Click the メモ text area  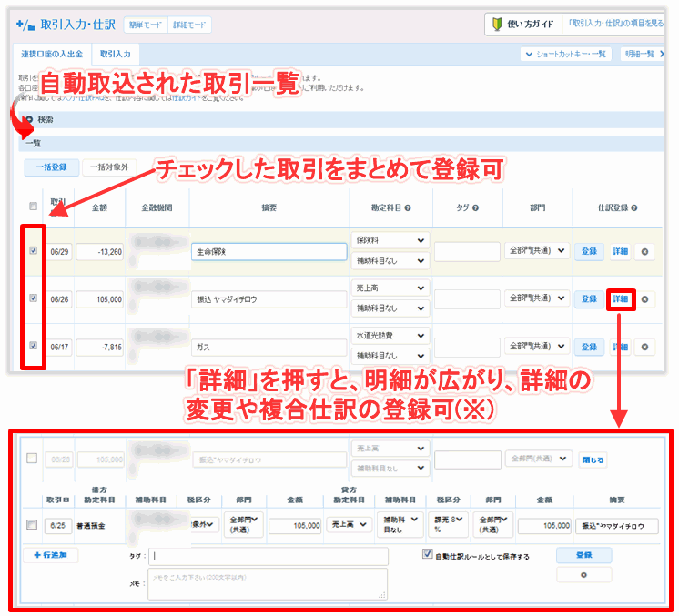[x=268, y=584]
